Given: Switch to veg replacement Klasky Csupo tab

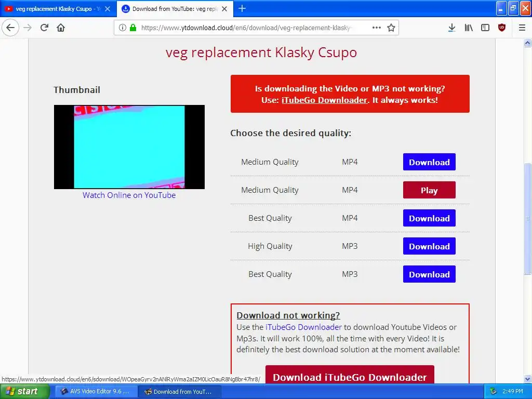Looking at the screenshot, I should (58, 9).
